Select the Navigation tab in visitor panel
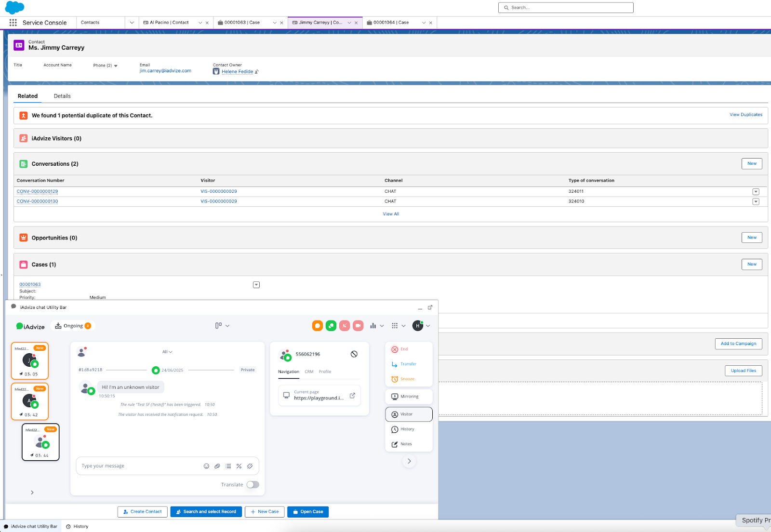Viewport: 771px width, 532px height. coord(289,372)
